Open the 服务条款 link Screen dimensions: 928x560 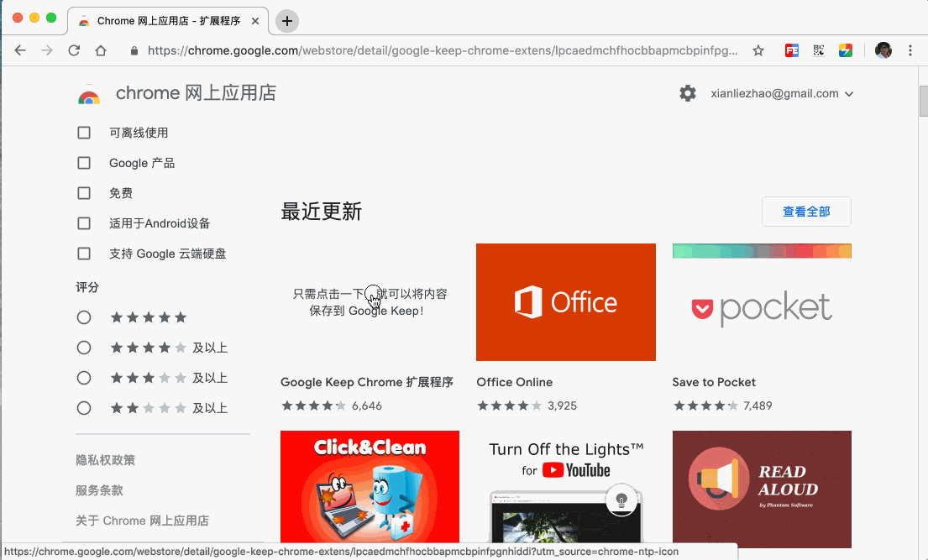pyautogui.click(x=99, y=490)
